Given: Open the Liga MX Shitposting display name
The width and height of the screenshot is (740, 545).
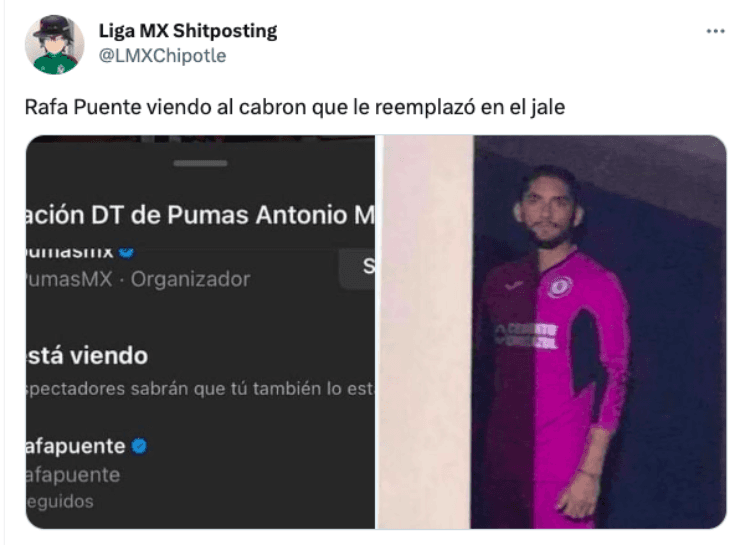Looking at the screenshot, I should 188,31.
